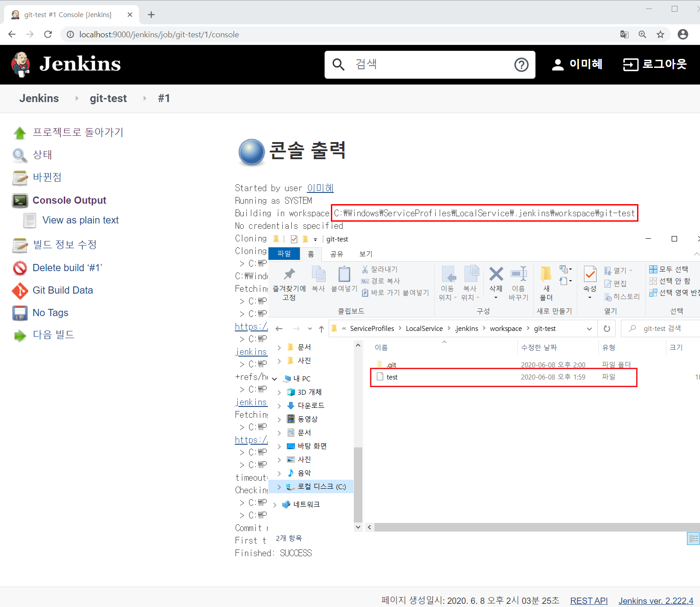
Task: Open 빌드 정보 수정 sidebar item
Action: pos(65,245)
